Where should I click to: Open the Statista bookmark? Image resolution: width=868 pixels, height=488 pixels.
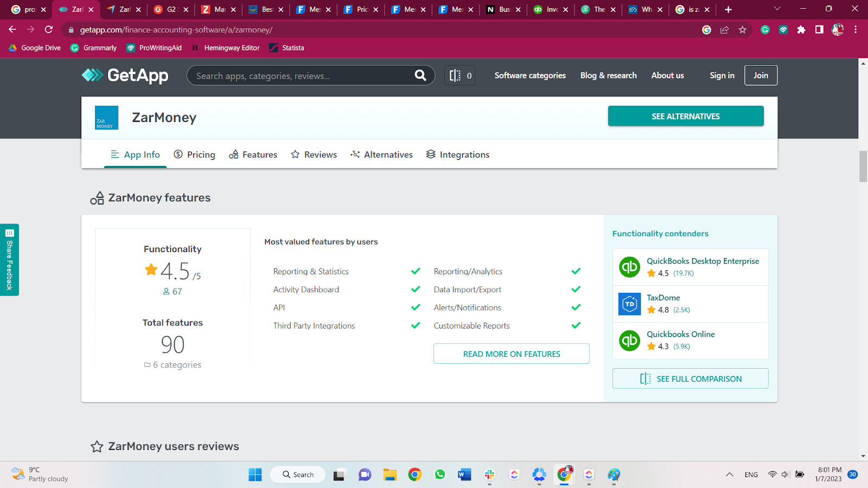tap(286, 48)
